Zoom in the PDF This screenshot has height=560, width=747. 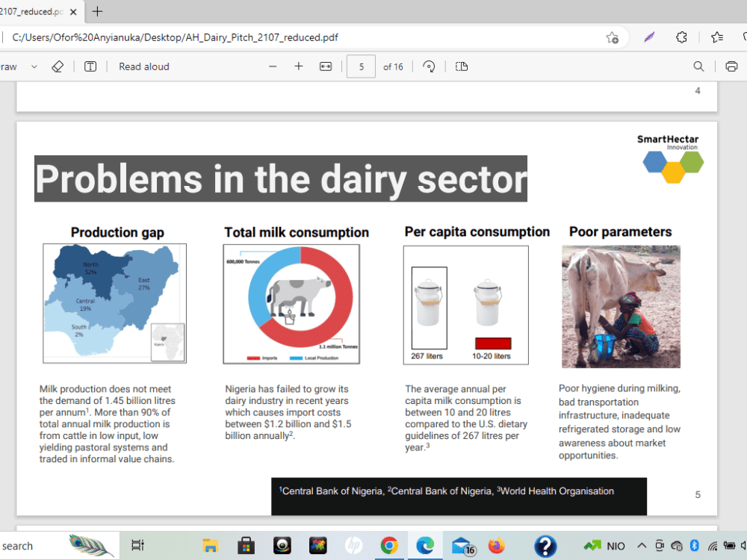299,66
